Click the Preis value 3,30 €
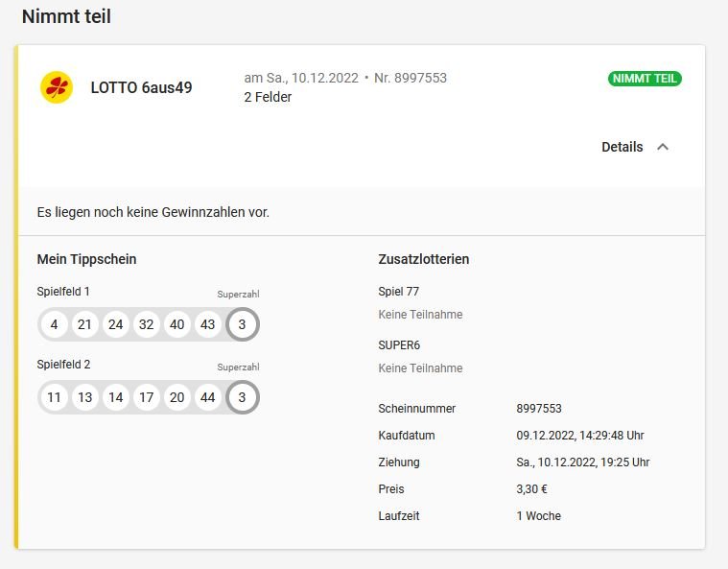 pos(532,489)
